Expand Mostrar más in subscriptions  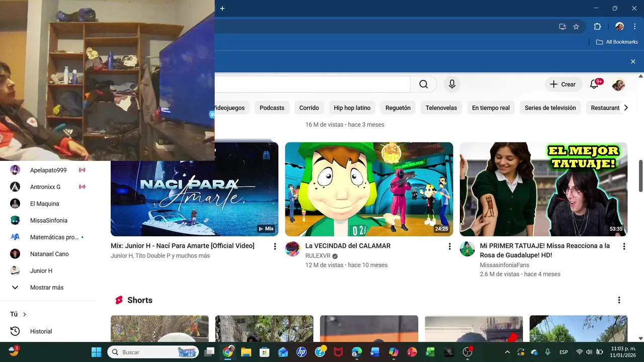coord(48,288)
